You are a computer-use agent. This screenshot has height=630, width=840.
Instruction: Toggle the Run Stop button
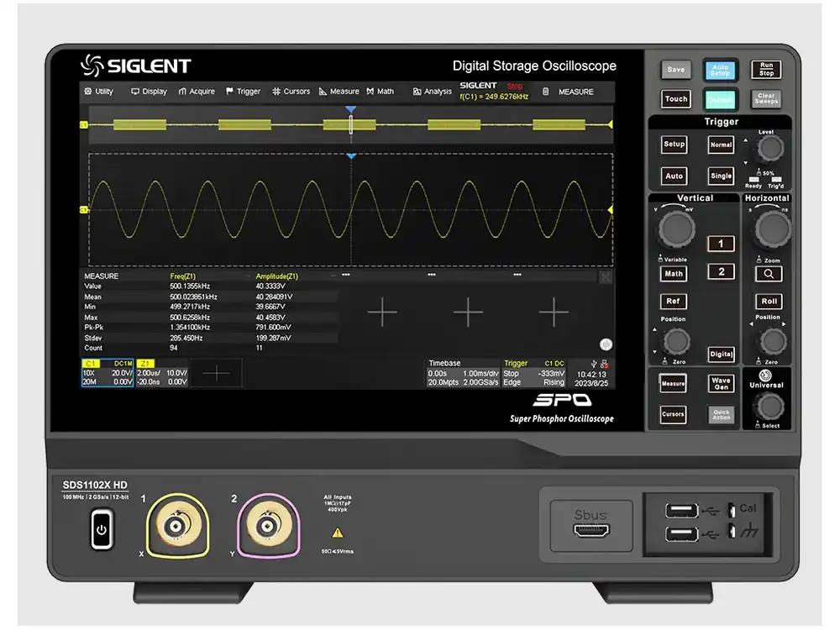pyautogui.click(x=766, y=69)
